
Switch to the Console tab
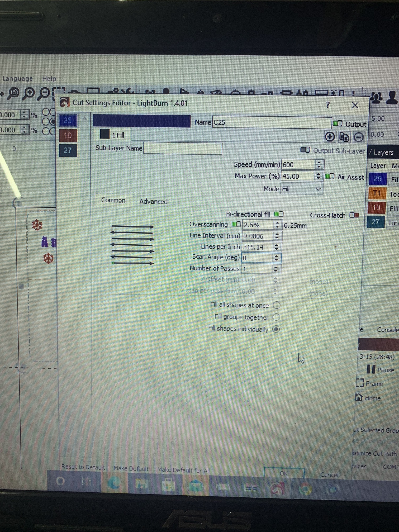point(388,330)
